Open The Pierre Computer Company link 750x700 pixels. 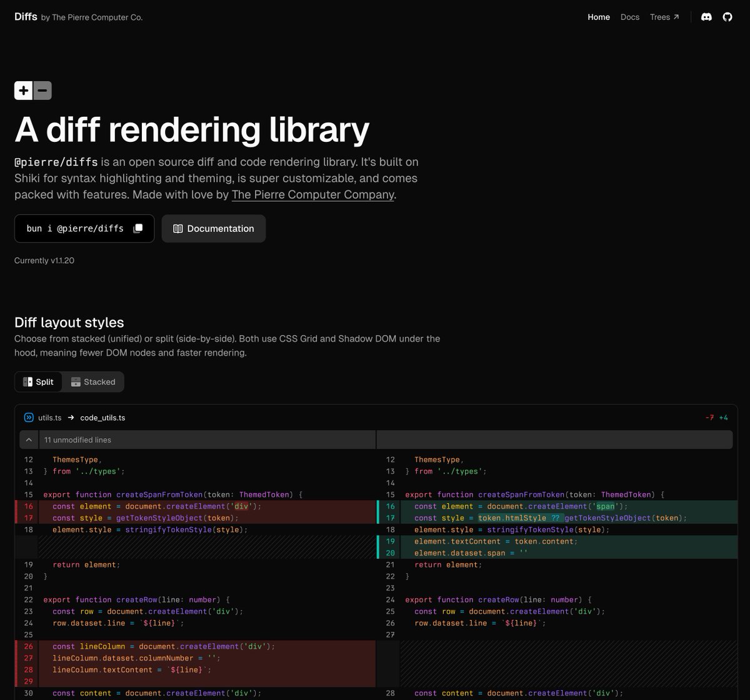(x=313, y=194)
